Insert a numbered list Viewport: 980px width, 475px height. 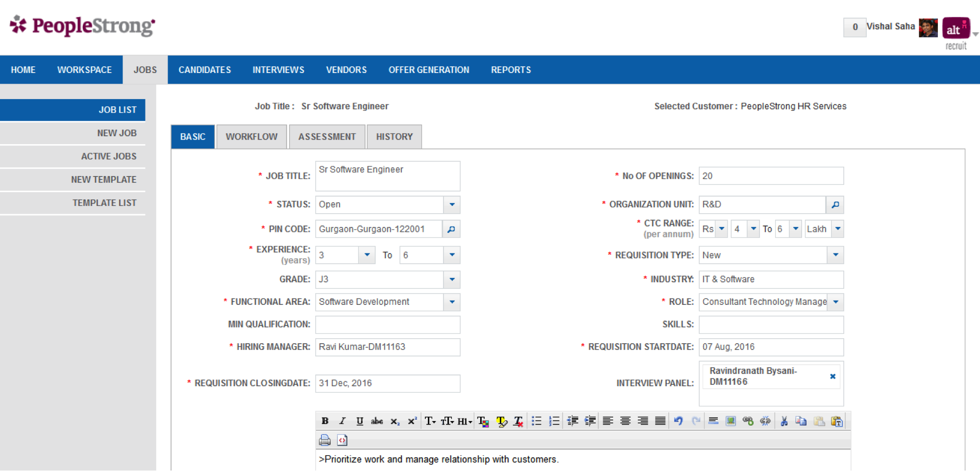pyautogui.click(x=554, y=421)
